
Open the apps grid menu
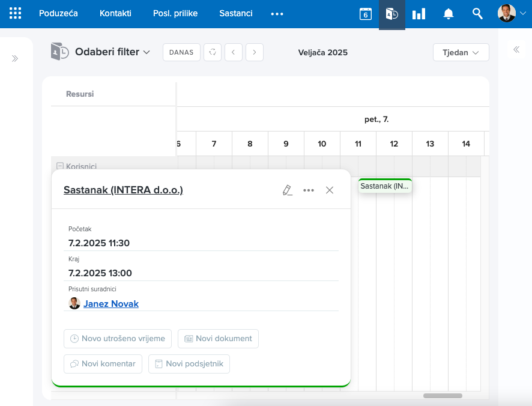pos(16,13)
